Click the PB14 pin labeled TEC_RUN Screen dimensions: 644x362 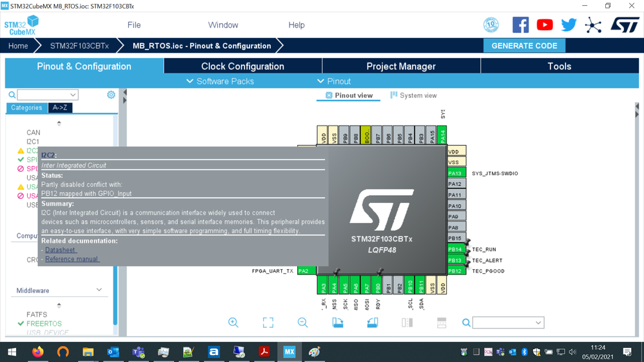[456, 249]
